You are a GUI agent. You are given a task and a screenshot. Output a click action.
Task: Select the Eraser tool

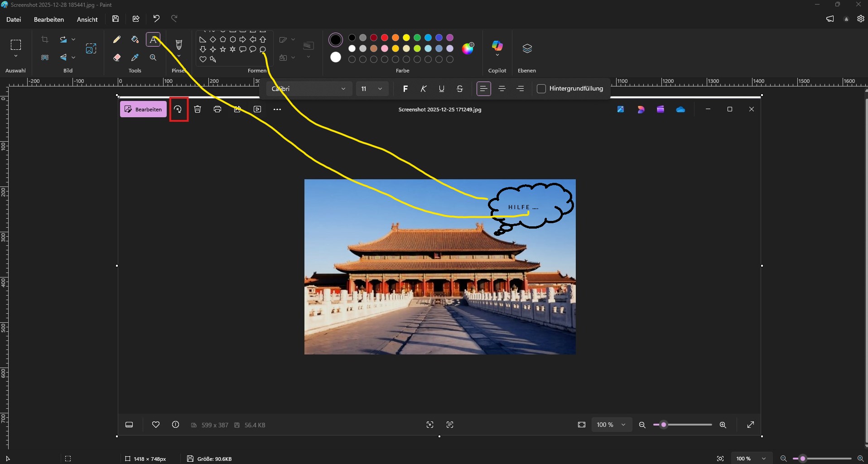tap(117, 57)
